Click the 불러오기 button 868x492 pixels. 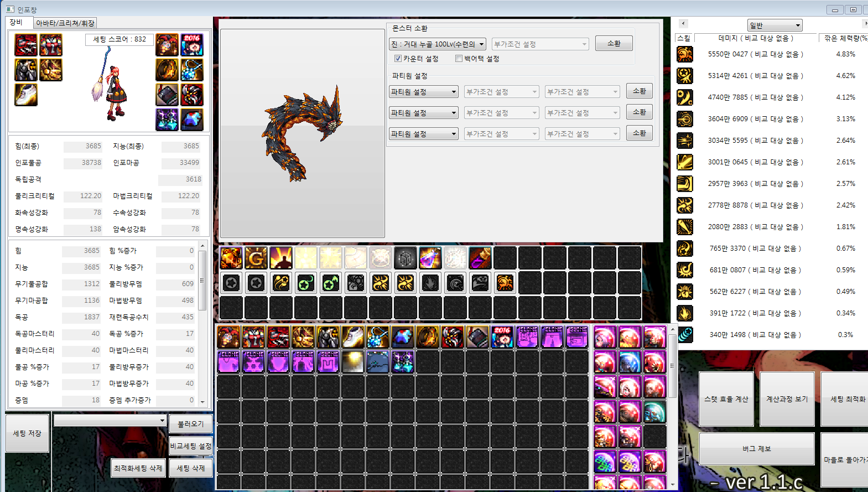click(x=190, y=424)
